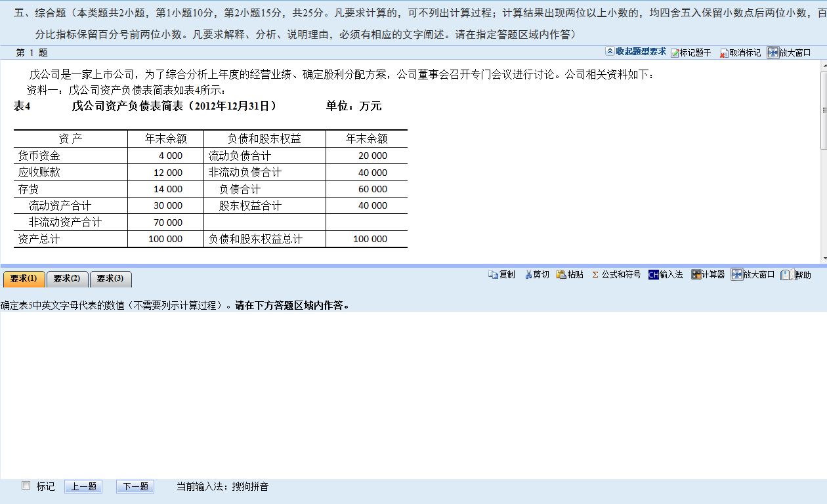
Task: Enable the 标记 checkbox at the bottom
Action: (26, 486)
